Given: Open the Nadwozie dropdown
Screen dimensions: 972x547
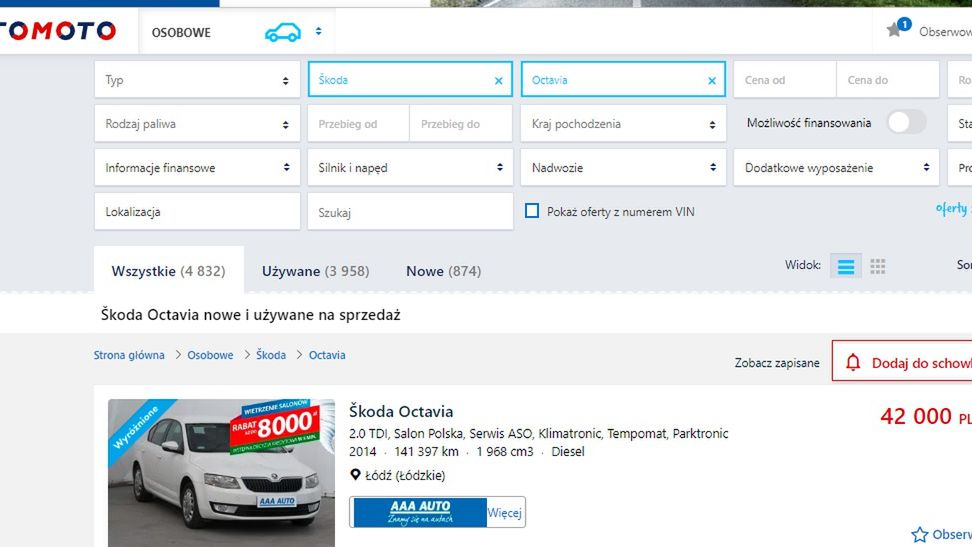Looking at the screenshot, I should [x=623, y=167].
